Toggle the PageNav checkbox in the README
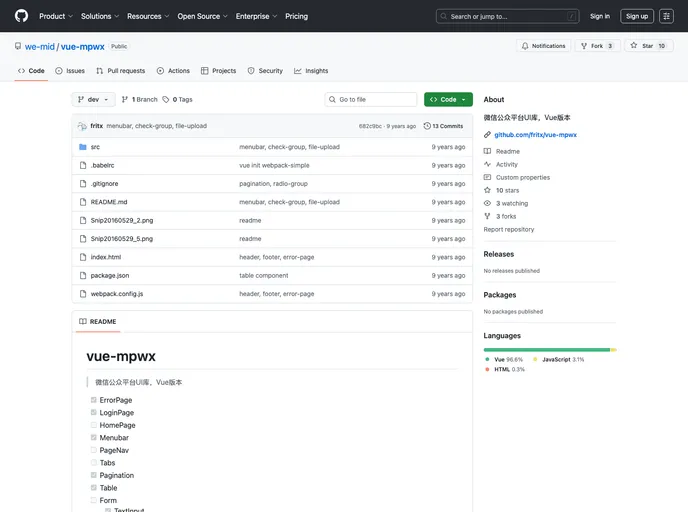This screenshot has width=688, height=512. 93,450
